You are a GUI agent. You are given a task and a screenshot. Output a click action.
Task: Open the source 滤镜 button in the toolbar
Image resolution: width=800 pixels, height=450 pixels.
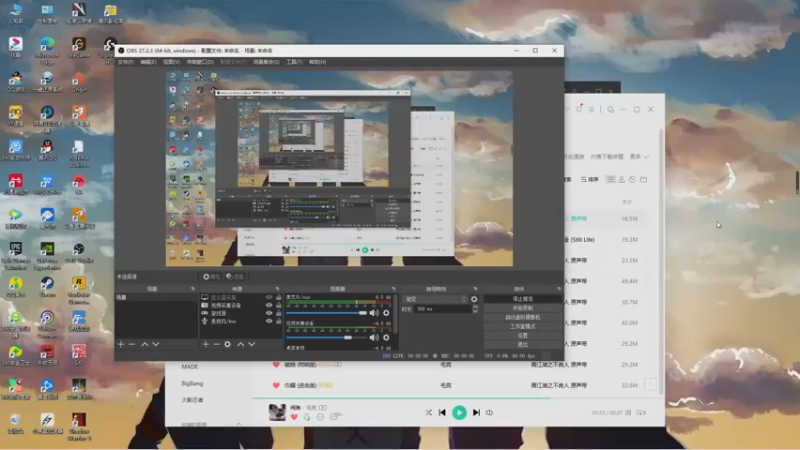235,277
